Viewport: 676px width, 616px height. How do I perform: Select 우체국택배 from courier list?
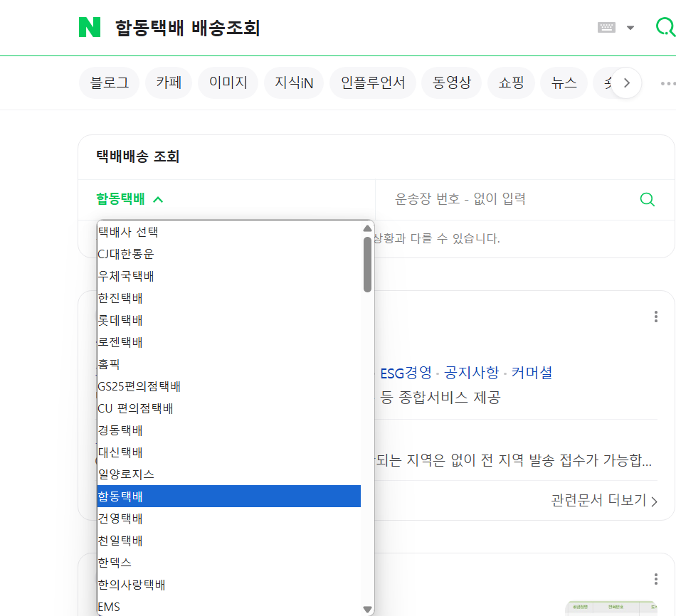coord(229,276)
